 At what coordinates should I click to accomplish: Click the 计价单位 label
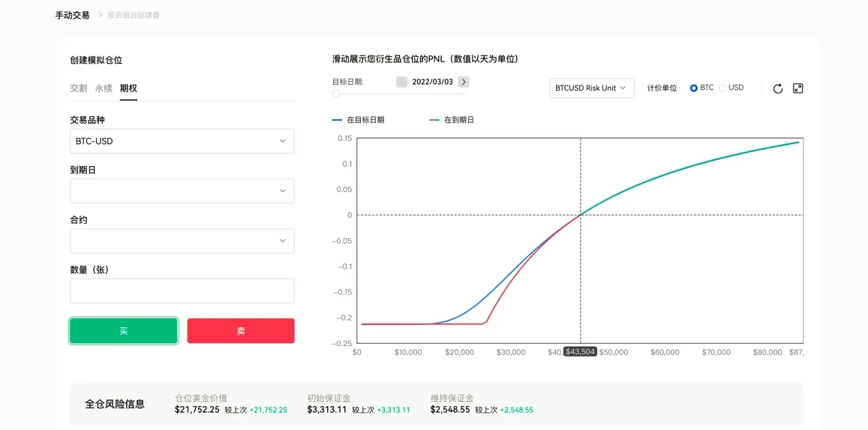click(x=662, y=88)
